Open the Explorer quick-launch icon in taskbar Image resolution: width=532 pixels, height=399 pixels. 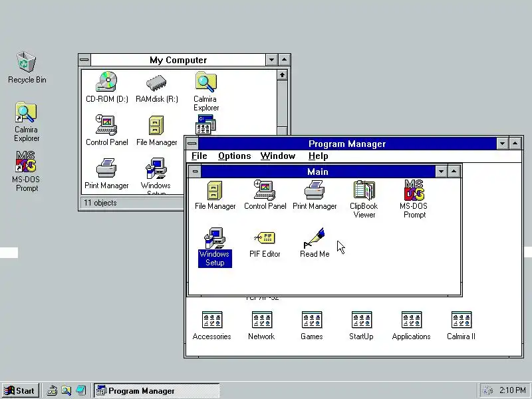click(66, 390)
